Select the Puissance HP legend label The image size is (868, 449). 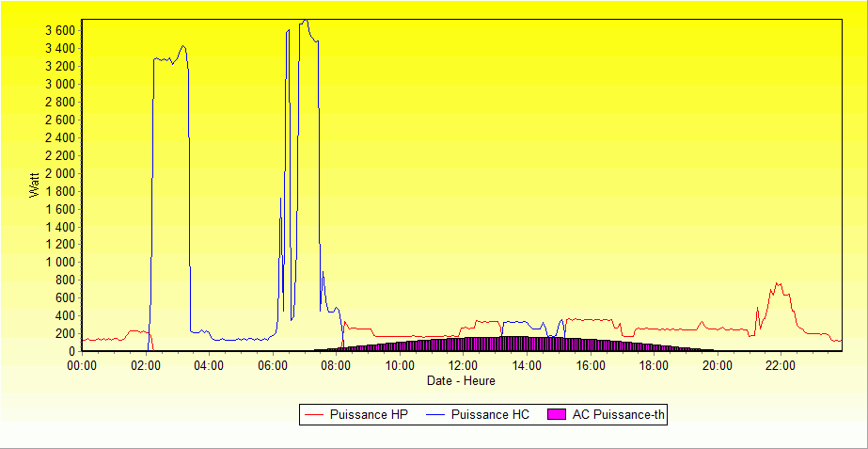pos(369,414)
